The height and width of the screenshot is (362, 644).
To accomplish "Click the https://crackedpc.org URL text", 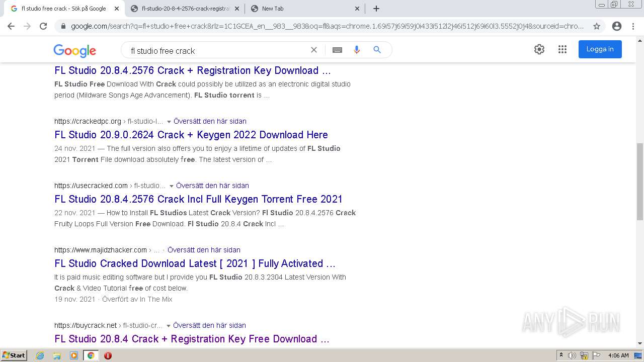I will [88, 121].
